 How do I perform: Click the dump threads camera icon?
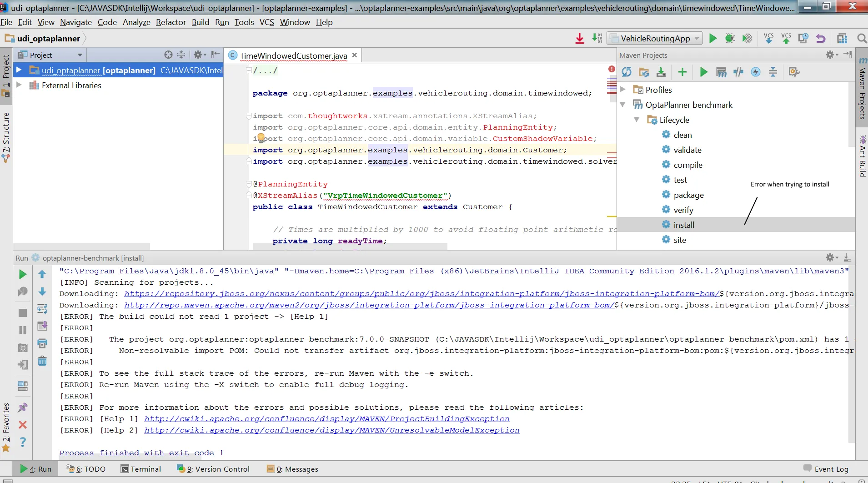[23, 348]
